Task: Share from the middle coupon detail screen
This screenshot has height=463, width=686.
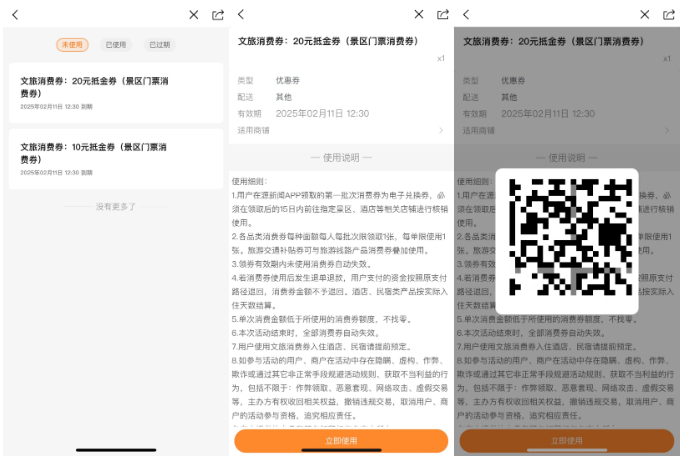Action: (443, 14)
